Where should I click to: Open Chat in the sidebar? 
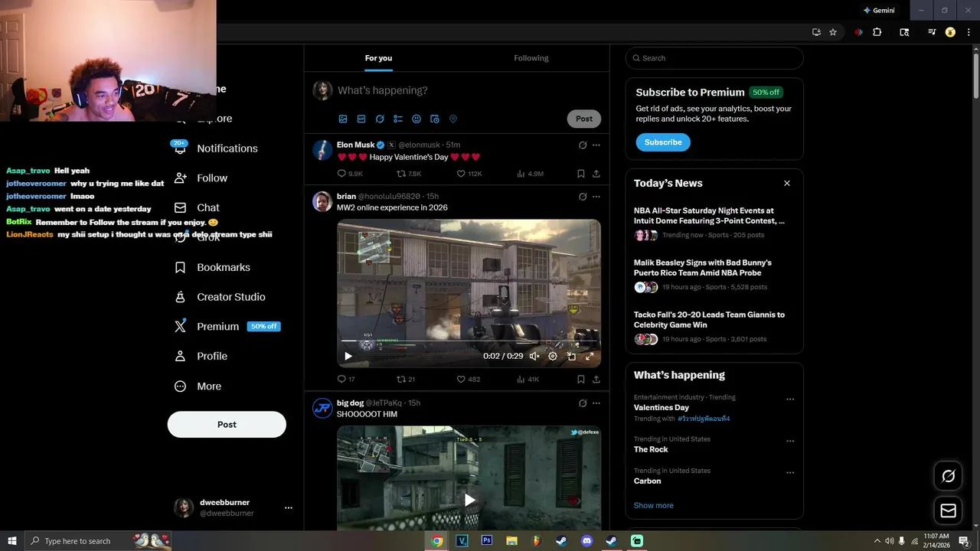pyautogui.click(x=198, y=207)
